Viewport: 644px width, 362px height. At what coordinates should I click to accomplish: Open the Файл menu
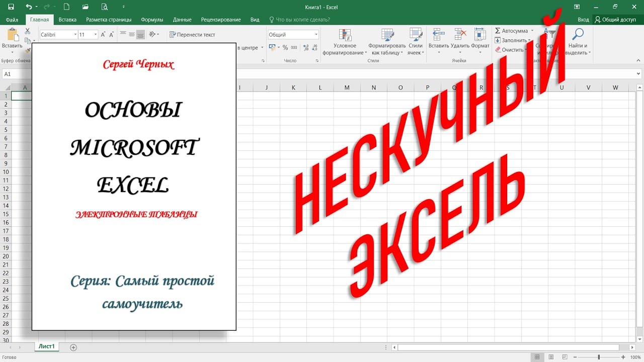(x=12, y=20)
